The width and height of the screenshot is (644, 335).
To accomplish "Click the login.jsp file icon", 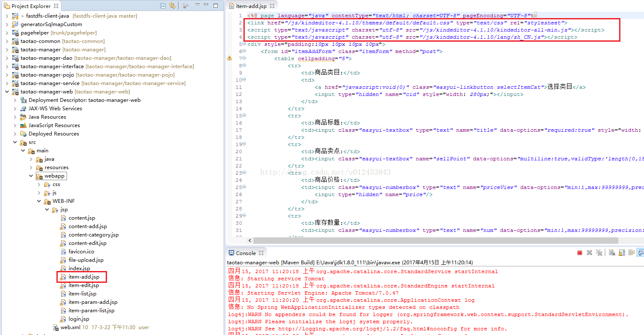I will pos(63,319).
